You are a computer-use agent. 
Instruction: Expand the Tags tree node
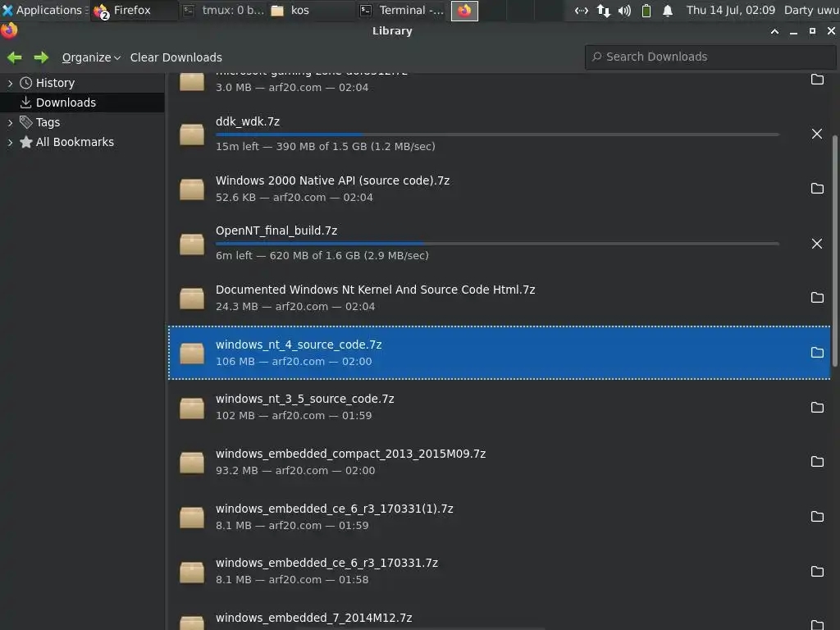tap(10, 123)
